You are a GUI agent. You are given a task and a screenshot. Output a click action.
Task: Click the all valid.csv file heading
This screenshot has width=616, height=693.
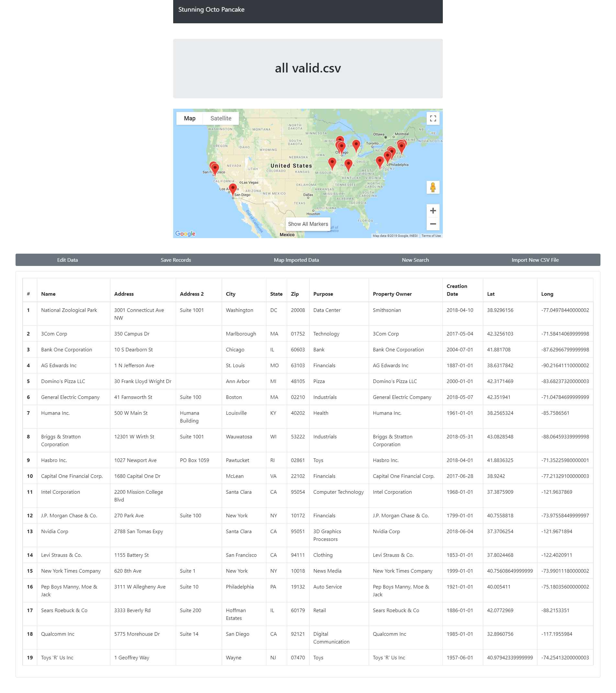308,68
